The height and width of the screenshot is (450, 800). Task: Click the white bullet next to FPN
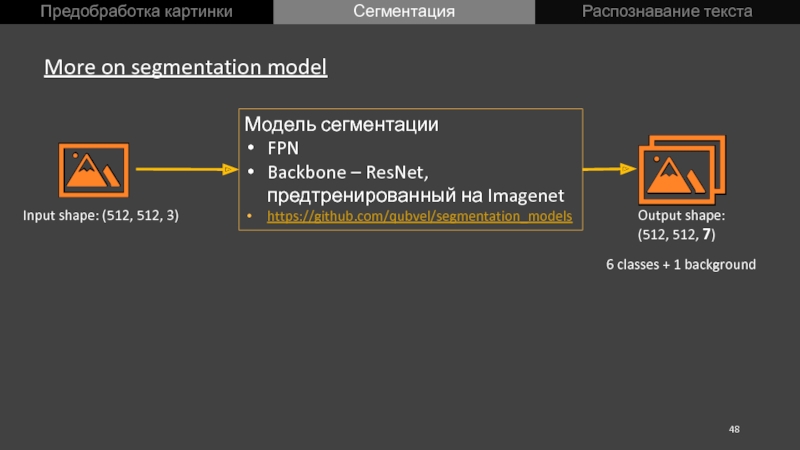pos(251,147)
